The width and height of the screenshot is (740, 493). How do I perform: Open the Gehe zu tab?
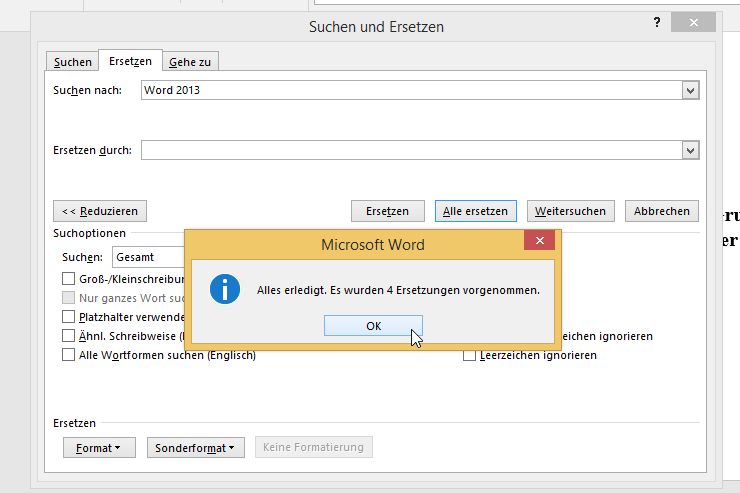190,62
